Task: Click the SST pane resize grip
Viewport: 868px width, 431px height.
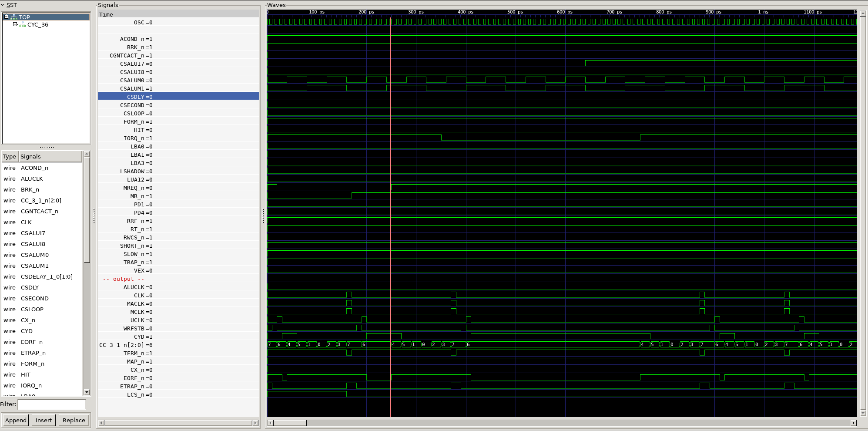Action: [x=47, y=148]
